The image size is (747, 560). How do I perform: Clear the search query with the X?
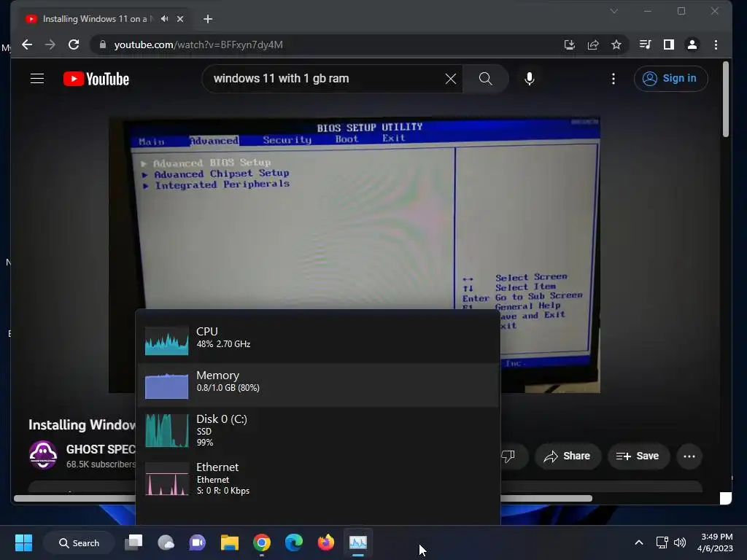(451, 79)
